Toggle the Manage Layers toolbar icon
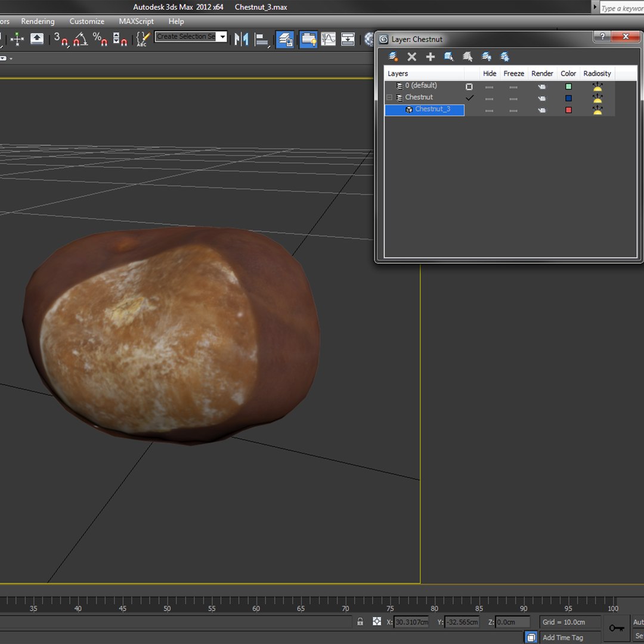Viewport: 644px width, 644px height. click(284, 39)
